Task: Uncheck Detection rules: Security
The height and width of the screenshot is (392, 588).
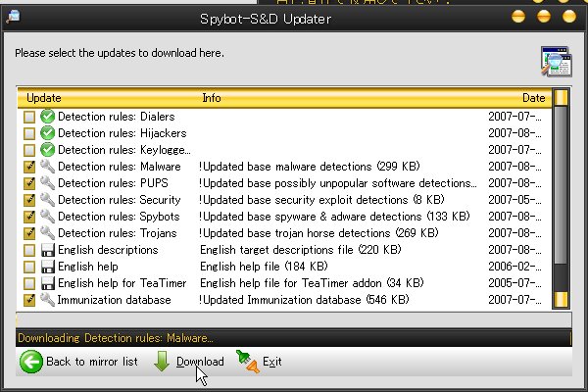Action: tap(29, 200)
